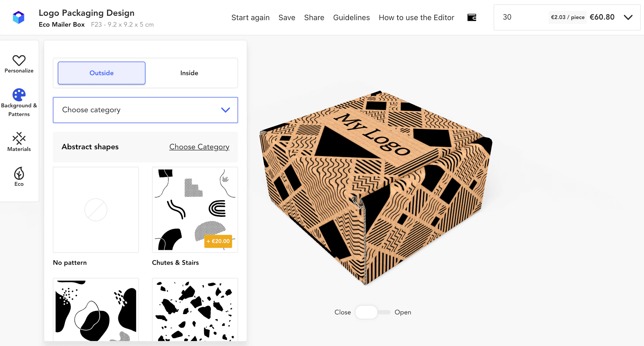Open the Choose category dropdown

click(x=145, y=110)
